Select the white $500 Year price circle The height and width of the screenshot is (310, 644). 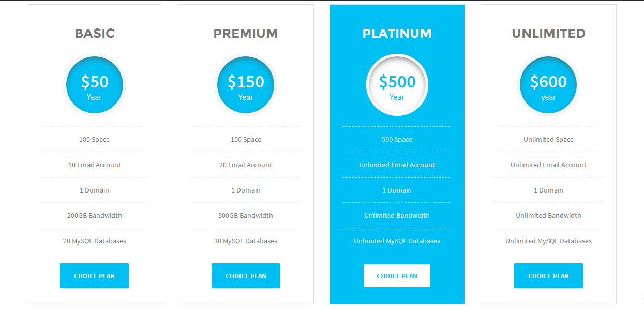click(397, 85)
